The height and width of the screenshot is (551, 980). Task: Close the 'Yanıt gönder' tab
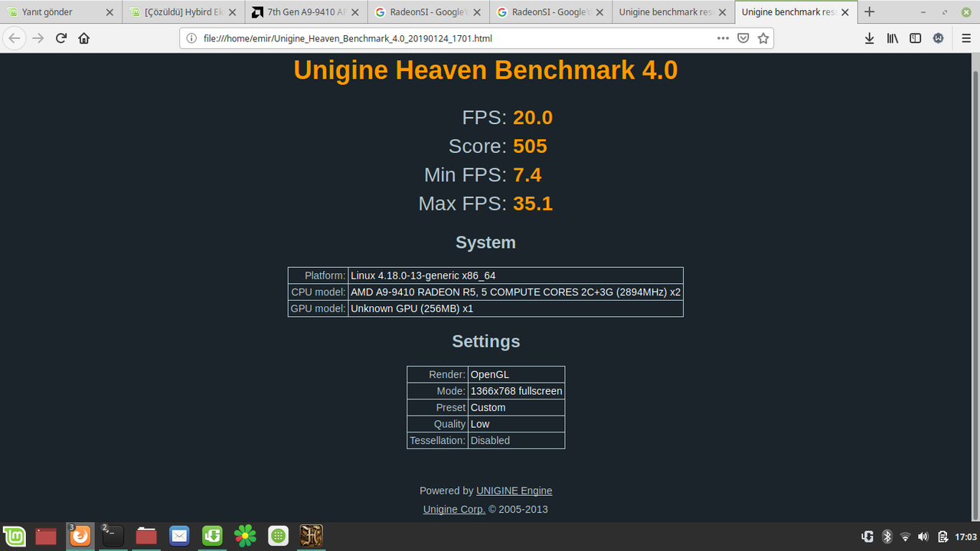click(109, 12)
